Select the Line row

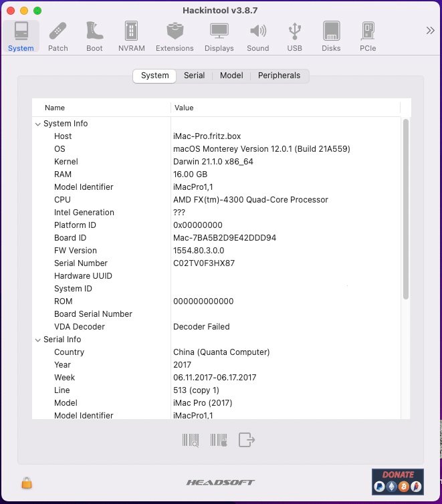(217, 390)
